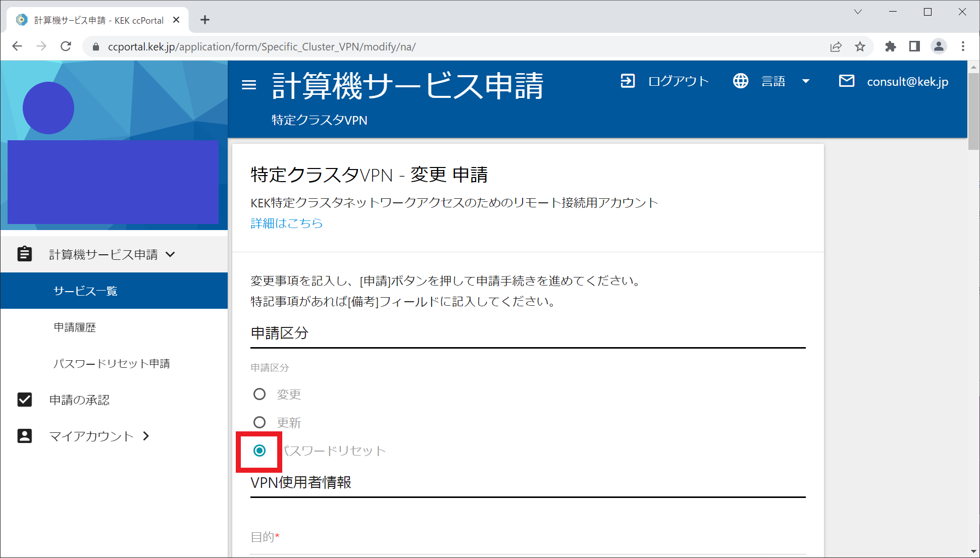Open Chrome's three-dot menu

(x=963, y=46)
